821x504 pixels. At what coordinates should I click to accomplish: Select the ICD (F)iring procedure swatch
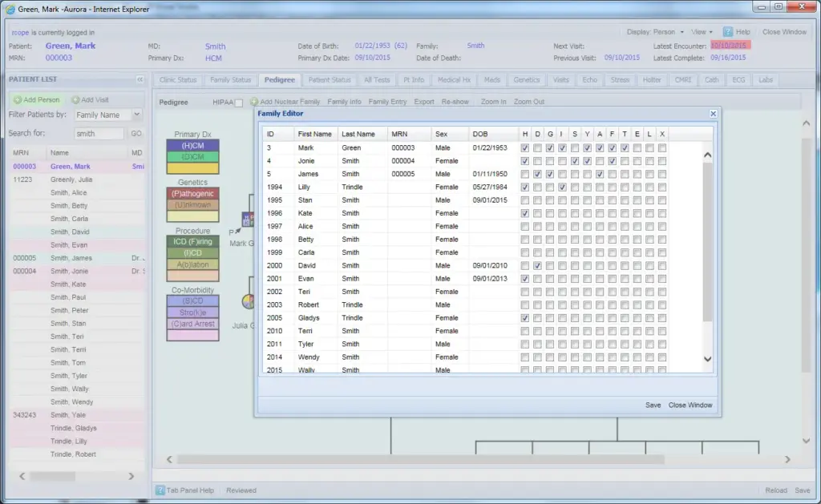(x=192, y=242)
